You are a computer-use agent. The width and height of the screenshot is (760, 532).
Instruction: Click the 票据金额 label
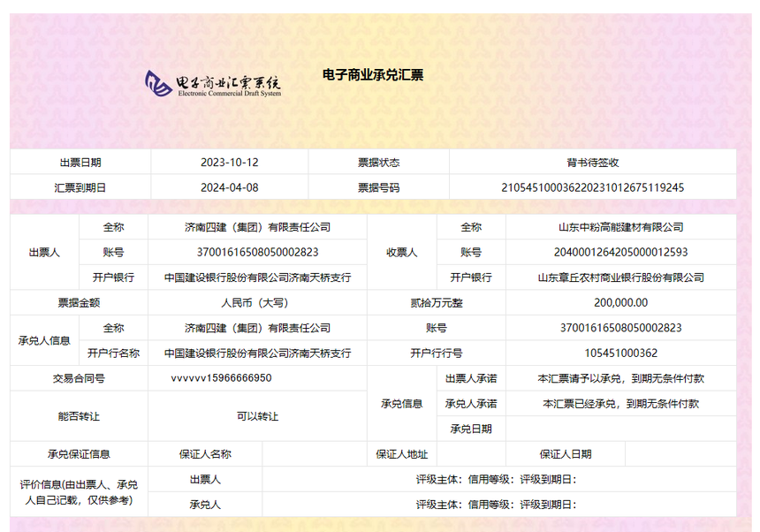pos(79,302)
